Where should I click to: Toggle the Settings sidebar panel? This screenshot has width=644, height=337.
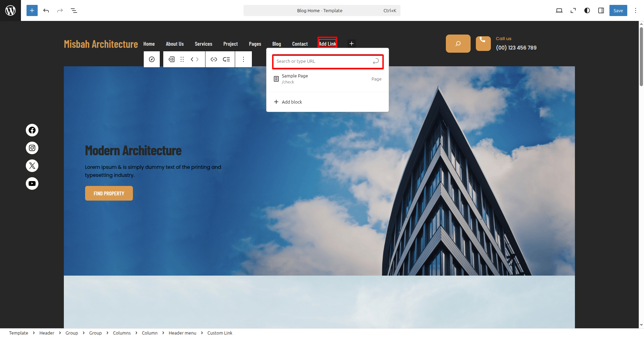tap(601, 10)
